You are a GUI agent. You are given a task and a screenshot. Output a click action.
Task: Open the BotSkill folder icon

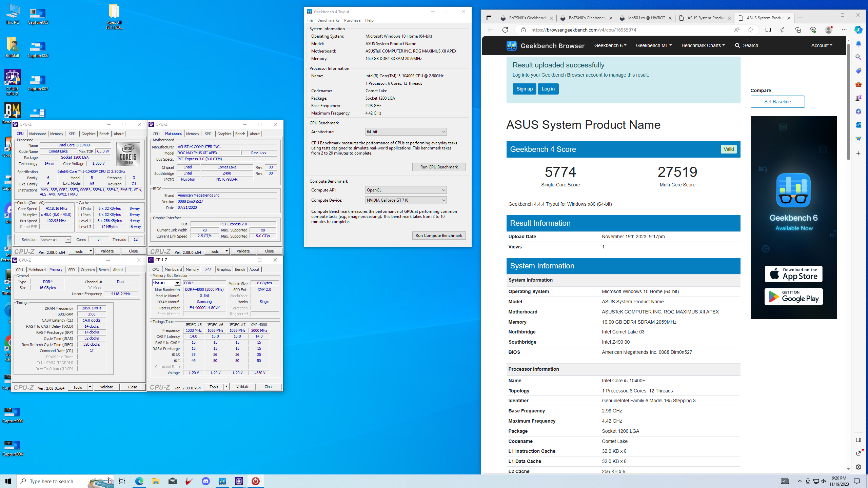coord(13,47)
